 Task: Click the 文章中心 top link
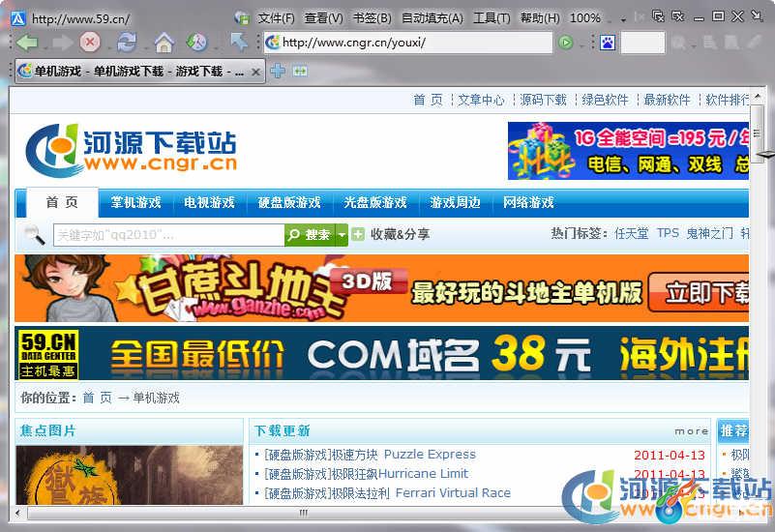[481, 101]
